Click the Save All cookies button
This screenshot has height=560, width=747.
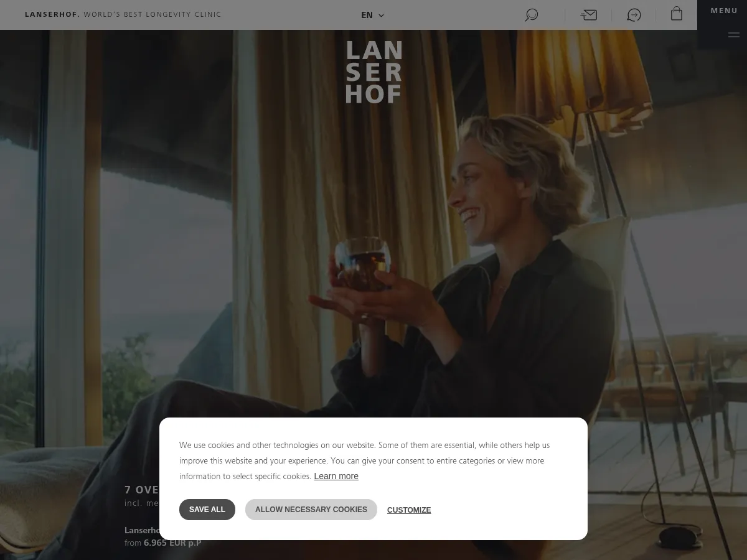pos(207,510)
